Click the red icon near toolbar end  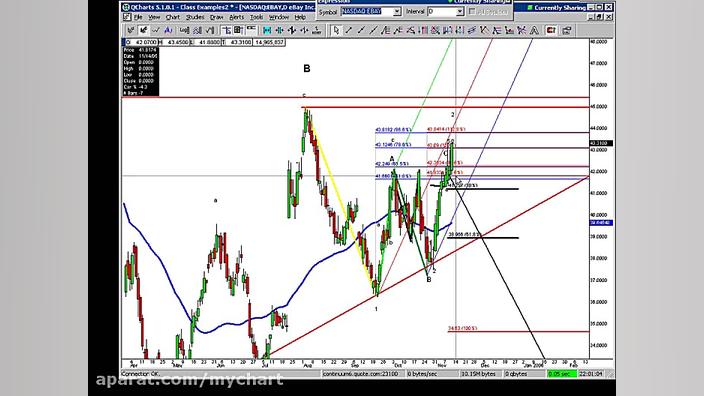coord(550,30)
